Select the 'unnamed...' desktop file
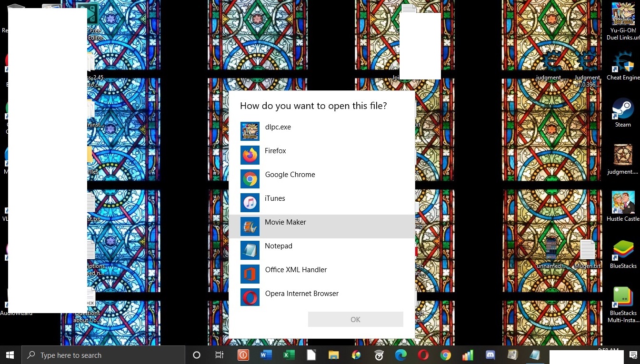This screenshot has width=640, height=364. pyautogui.click(x=551, y=254)
